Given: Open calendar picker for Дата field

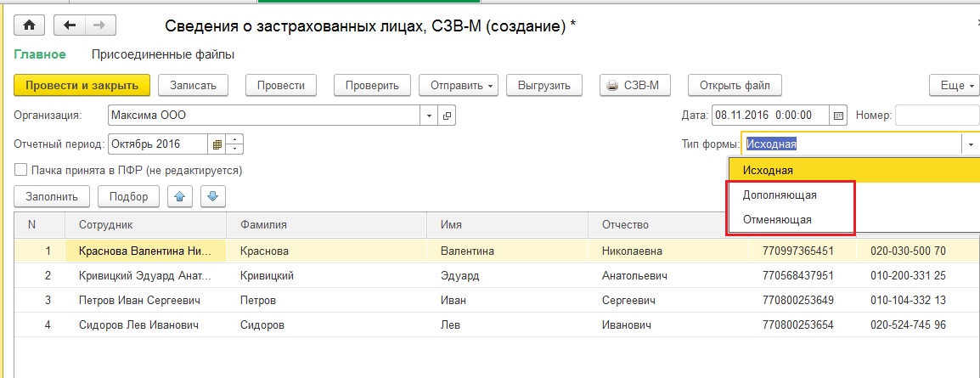Looking at the screenshot, I should (x=839, y=116).
